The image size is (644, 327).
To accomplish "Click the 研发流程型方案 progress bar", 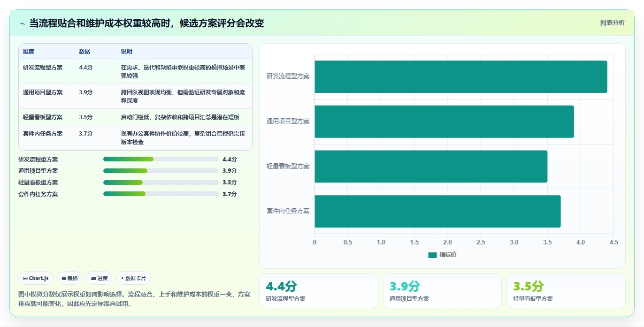I will 161,159.
